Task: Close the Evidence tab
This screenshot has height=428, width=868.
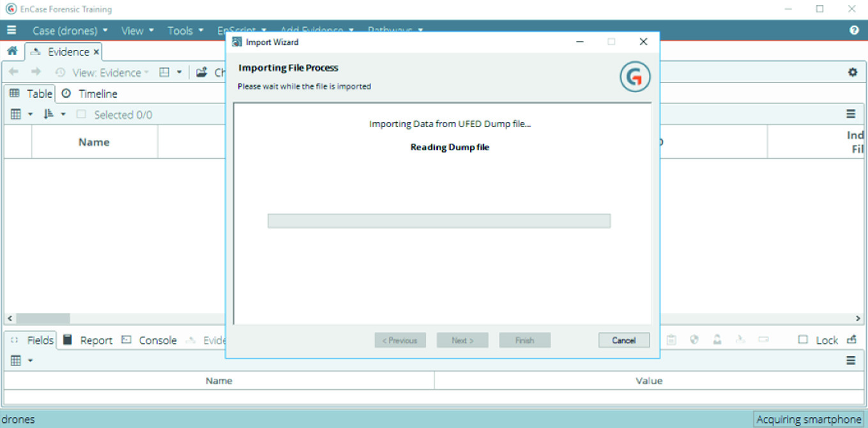Action: 96,52
